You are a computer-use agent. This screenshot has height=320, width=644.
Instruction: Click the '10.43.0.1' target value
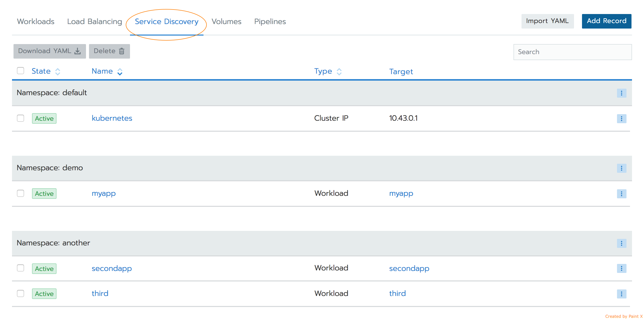point(403,118)
